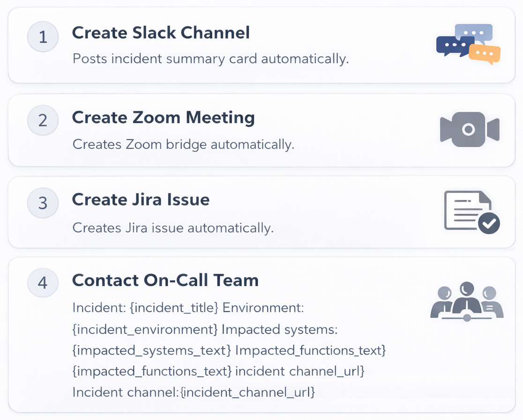The height and width of the screenshot is (420, 523).
Task: Click the {incident_title} placeholder text
Action: (174, 308)
